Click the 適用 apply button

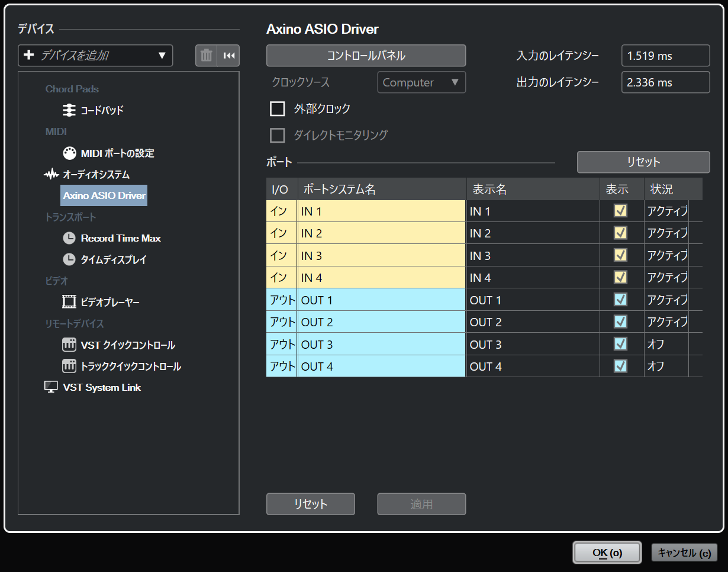tap(422, 504)
